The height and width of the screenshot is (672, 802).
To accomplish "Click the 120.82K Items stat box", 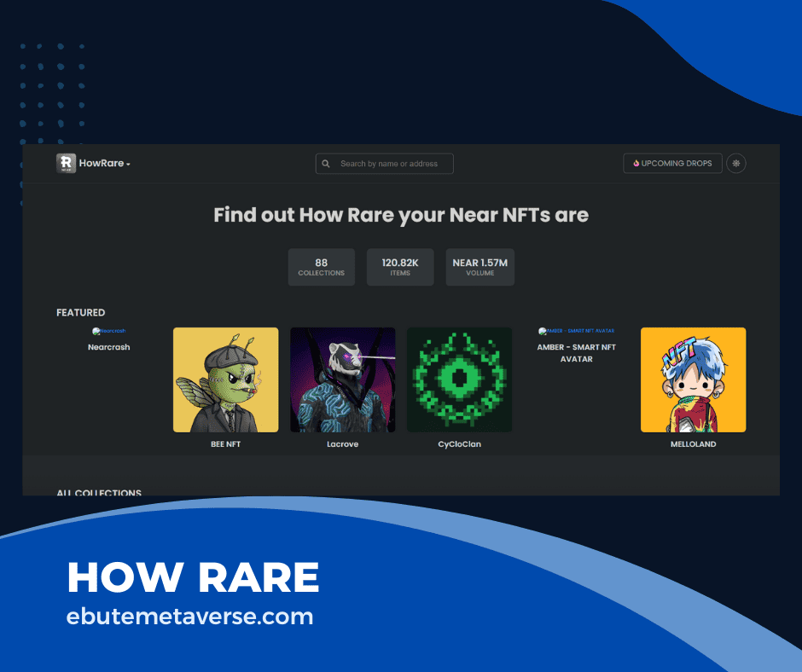I will point(400,267).
